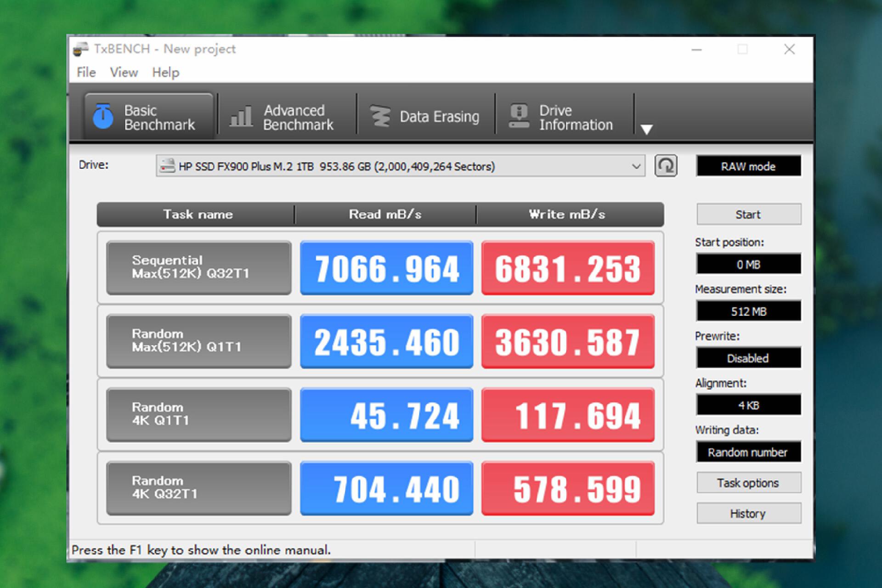This screenshot has height=588, width=882.
Task: Open the Alignment 4 KB selector
Action: point(748,405)
